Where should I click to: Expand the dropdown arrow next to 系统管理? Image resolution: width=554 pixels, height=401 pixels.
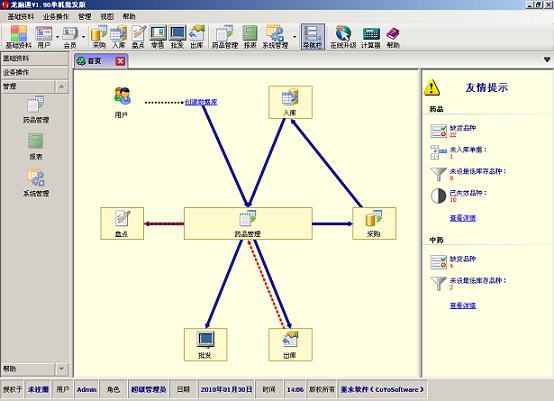pyautogui.click(x=294, y=37)
